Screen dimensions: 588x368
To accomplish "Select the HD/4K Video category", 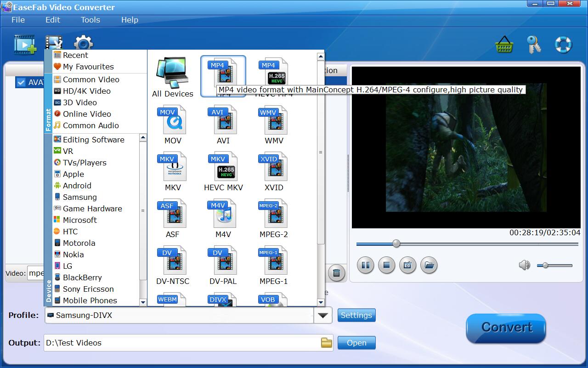I will click(x=86, y=91).
